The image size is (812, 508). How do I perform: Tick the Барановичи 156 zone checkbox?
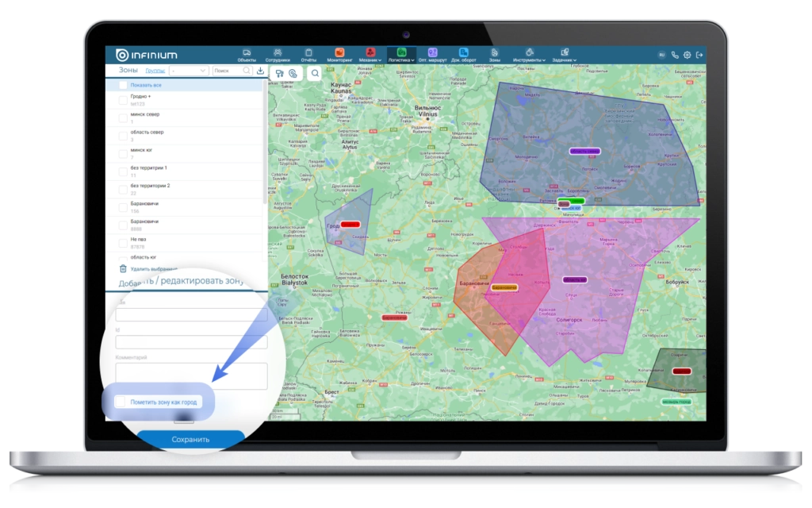pos(123,207)
